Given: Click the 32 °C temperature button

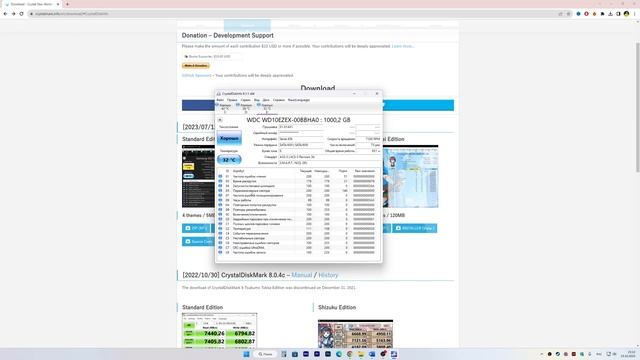Looking at the screenshot, I should [x=229, y=160].
